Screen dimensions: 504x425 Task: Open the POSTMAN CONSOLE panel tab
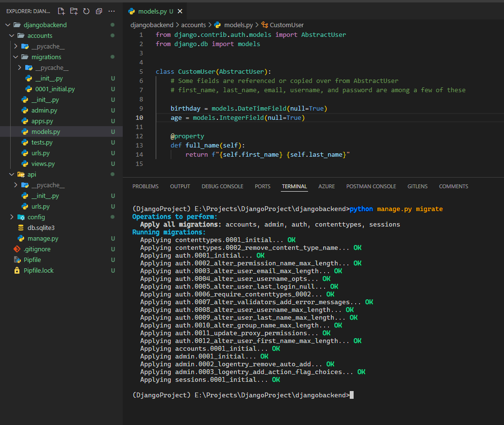click(371, 186)
